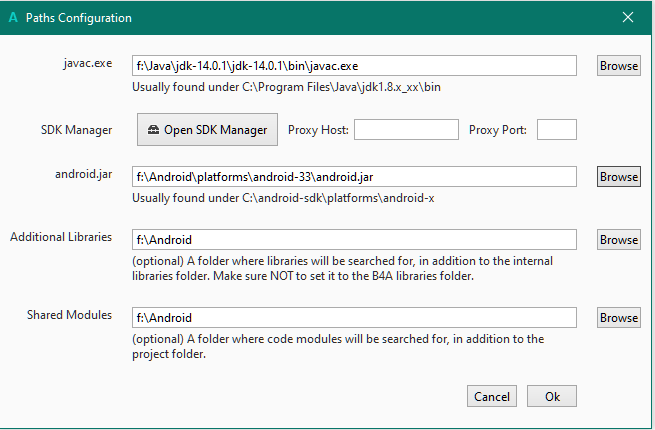Browse for the android.jar file
This screenshot has width=655, height=430.
618,177
